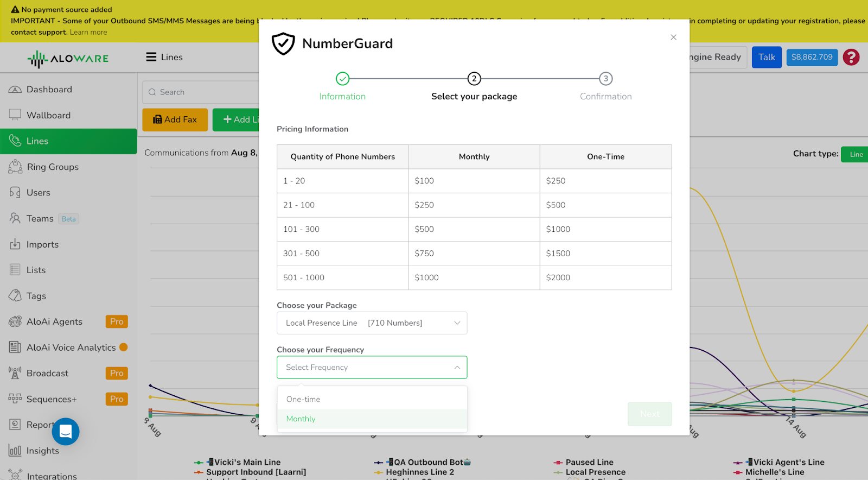The width and height of the screenshot is (868, 480).
Task: Collapse the Select Frequency dropdown
Action: (372, 368)
